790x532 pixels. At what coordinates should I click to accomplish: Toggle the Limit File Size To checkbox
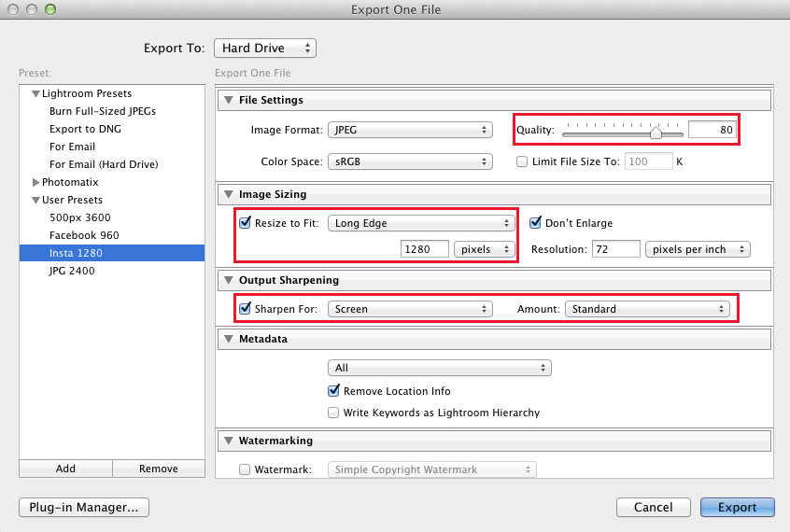point(522,161)
